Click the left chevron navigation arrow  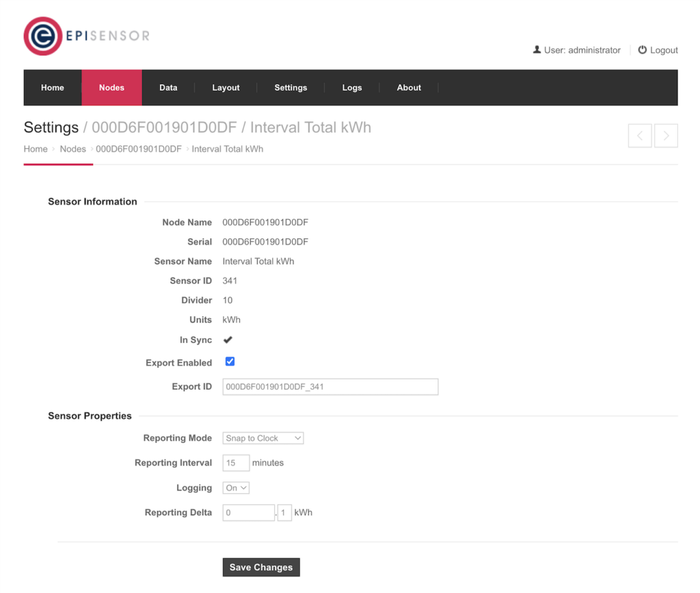640,135
